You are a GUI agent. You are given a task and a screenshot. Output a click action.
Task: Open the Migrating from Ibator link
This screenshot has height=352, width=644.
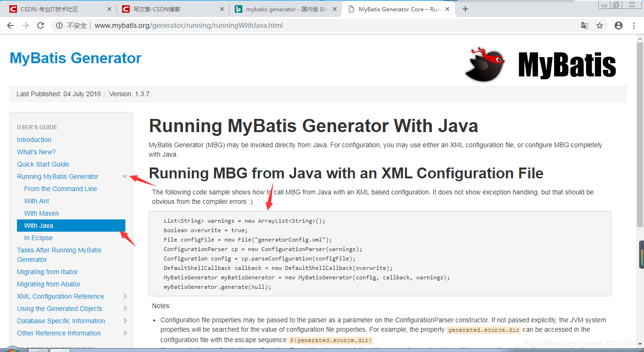click(x=47, y=272)
